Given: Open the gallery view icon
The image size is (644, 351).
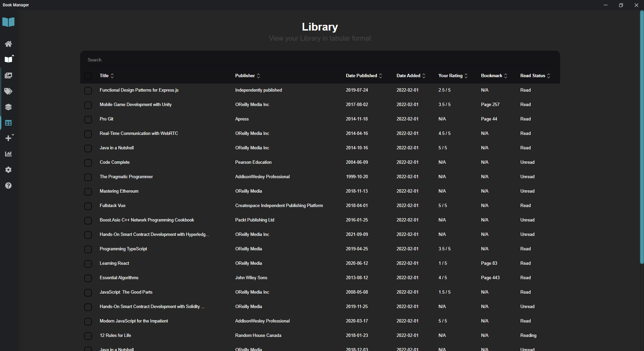Looking at the screenshot, I should point(8,76).
